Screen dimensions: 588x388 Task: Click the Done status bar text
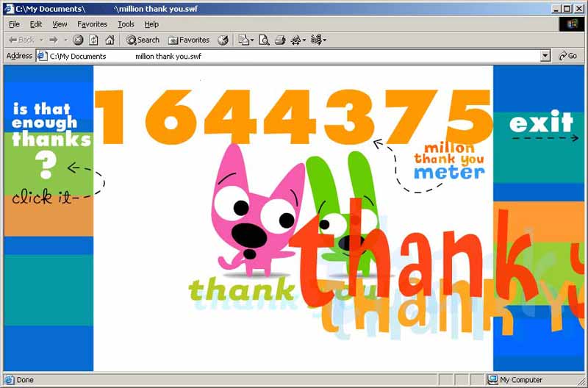pos(25,380)
